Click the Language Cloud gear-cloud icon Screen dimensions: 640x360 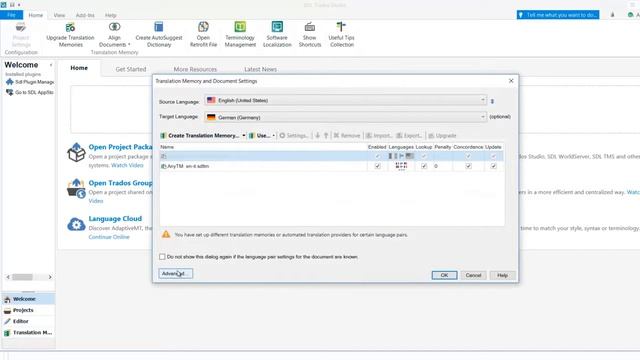click(x=76, y=224)
